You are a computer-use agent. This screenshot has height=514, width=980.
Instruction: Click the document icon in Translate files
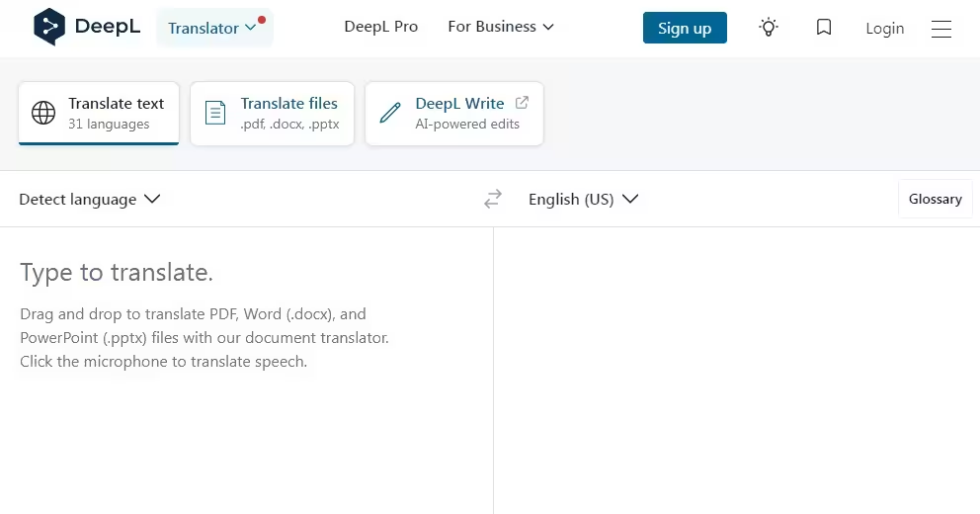tap(215, 113)
